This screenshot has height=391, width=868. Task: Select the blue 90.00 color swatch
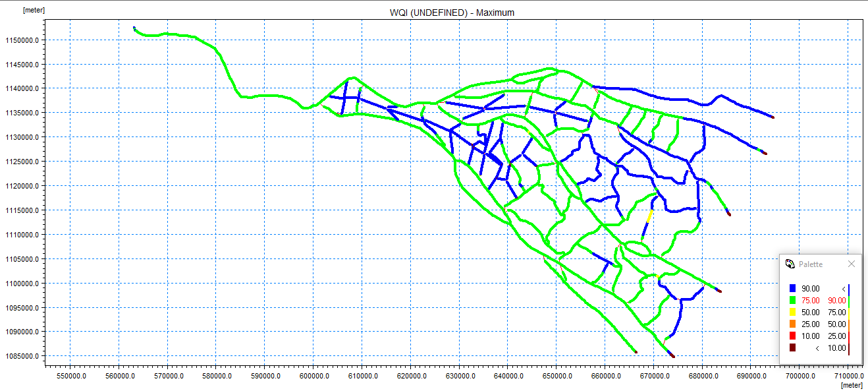pyautogui.click(x=792, y=289)
